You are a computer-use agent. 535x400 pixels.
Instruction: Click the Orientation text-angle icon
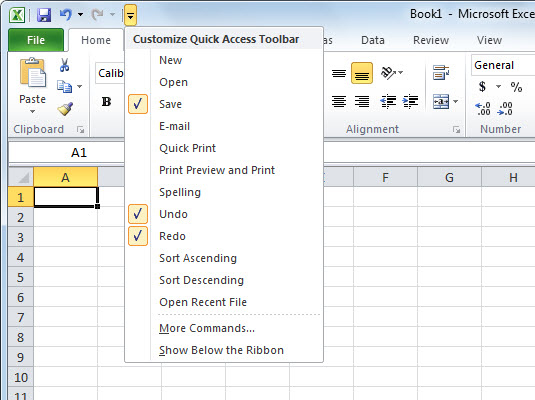388,73
